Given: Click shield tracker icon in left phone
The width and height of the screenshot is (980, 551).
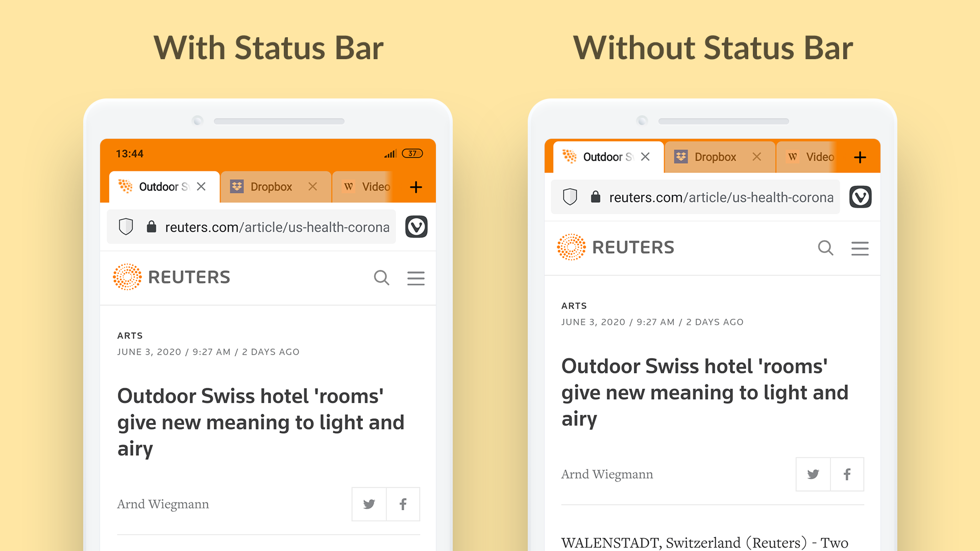Looking at the screenshot, I should tap(126, 227).
